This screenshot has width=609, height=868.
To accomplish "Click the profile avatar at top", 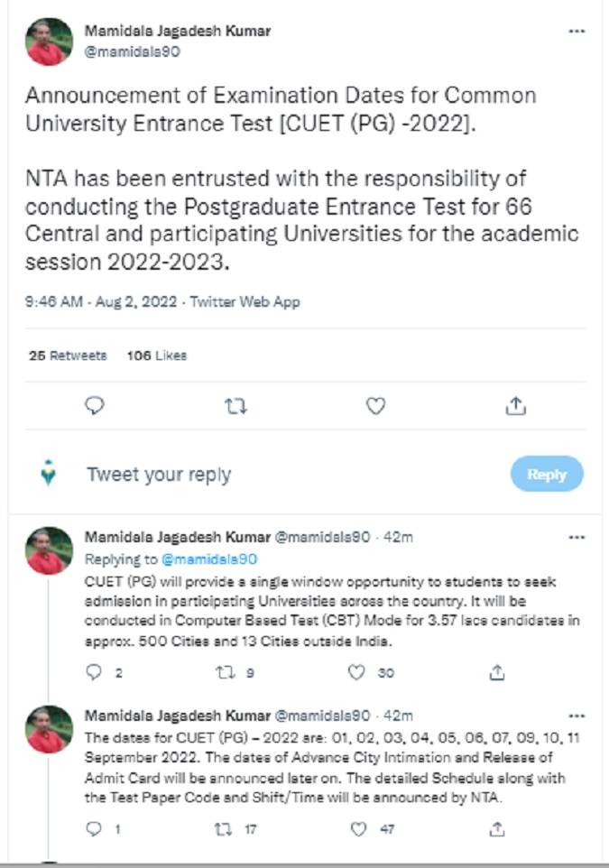I will 50,42.
